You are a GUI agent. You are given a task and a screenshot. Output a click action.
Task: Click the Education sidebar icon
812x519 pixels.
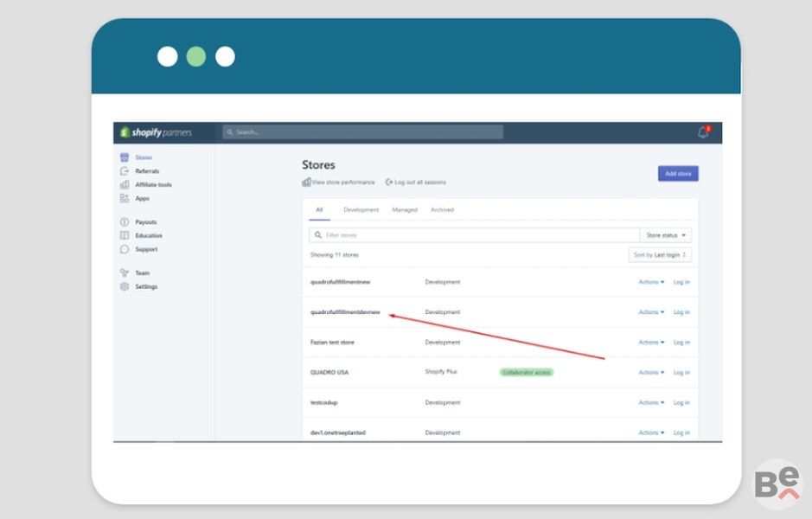(125, 235)
